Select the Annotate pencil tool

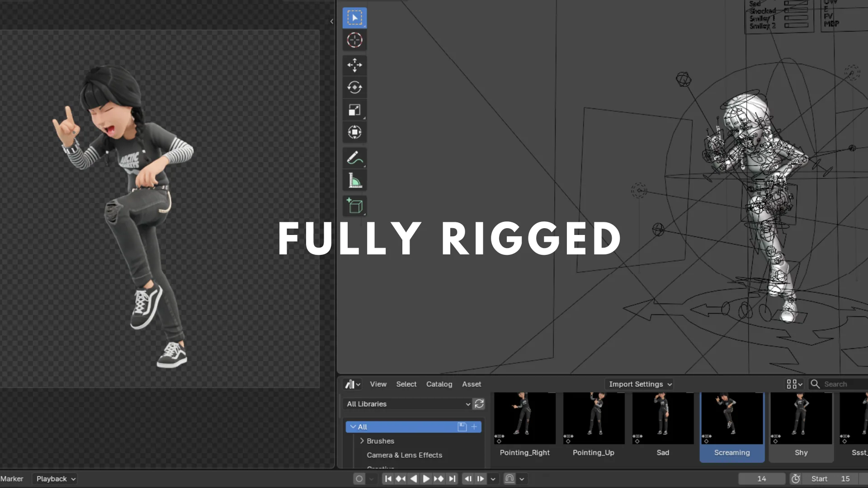[x=354, y=158]
